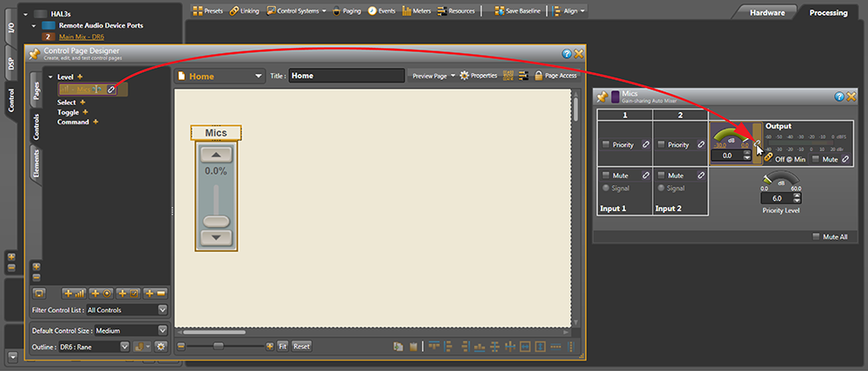The width and height of the screenshot is (868, 371).
Task: Collapse the Level controls group
Action: point(50,77)
